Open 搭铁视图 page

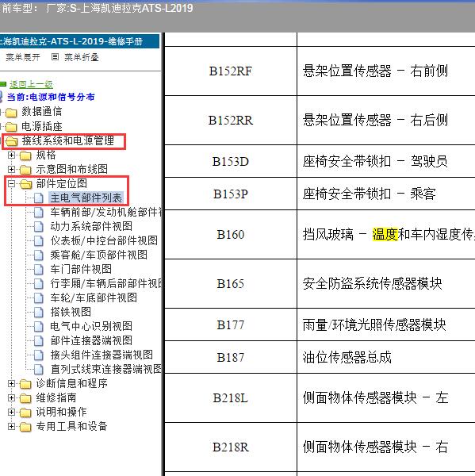coord(71,312)
